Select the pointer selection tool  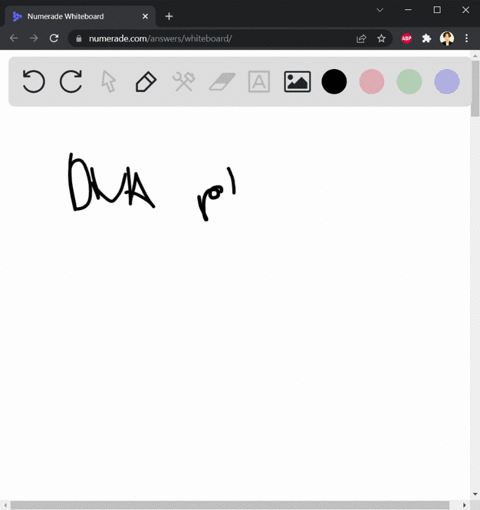click(109, 81)
